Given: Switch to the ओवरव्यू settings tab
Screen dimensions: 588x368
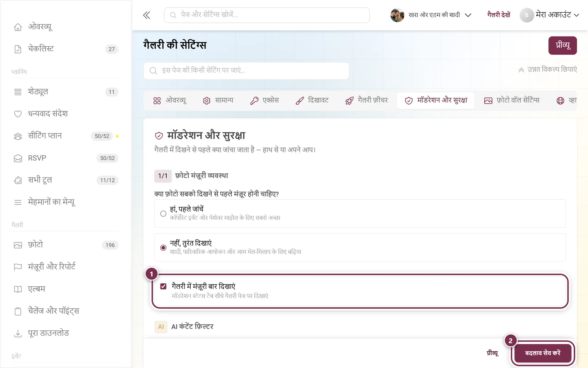Looking at the screenshot, I should pos(170,101).
